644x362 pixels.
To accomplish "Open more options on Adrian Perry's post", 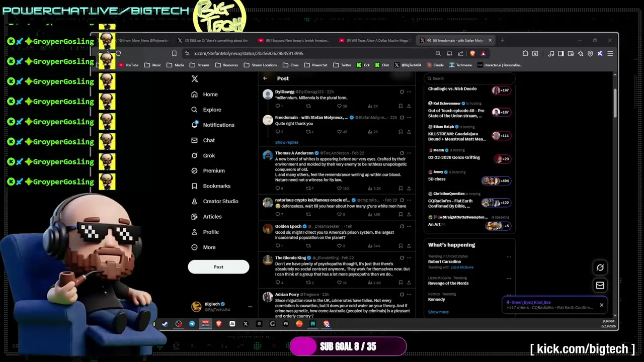I will click(409, 295).
